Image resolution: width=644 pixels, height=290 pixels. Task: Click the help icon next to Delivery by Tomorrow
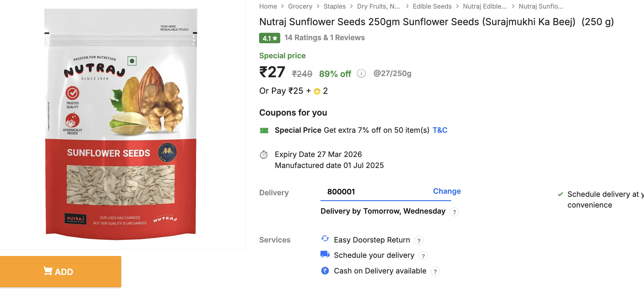(454, 212)
